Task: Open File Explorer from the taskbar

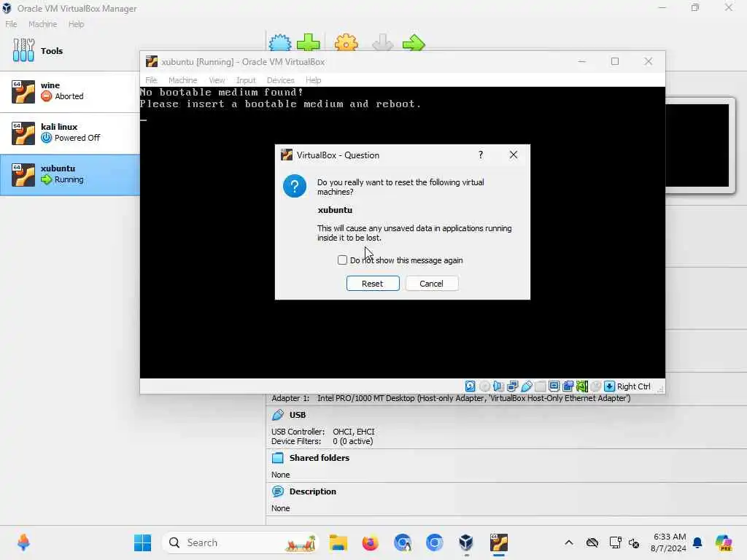Action: click(x=338, y=542)
